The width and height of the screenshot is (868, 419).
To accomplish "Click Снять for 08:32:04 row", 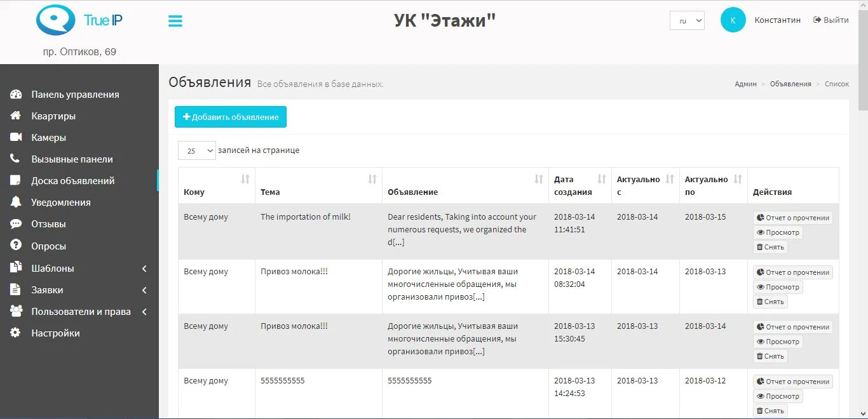I will [x=770, y=302].
